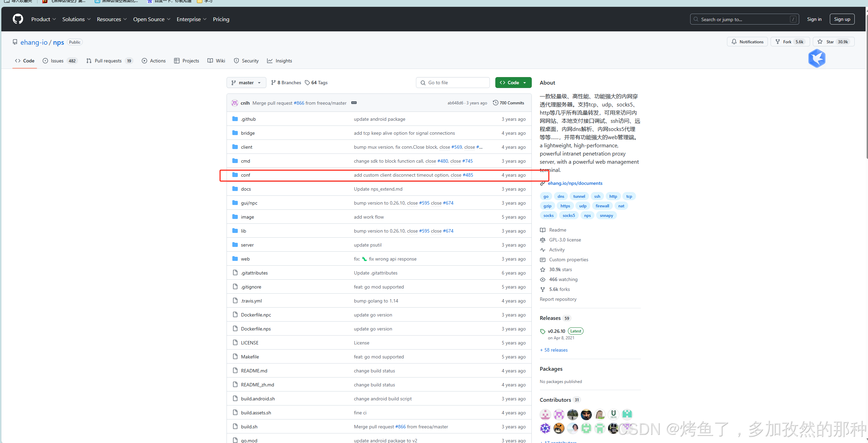868x443 pixels.
Task: Click the Readme book icon
Action: tap(543, 230)
